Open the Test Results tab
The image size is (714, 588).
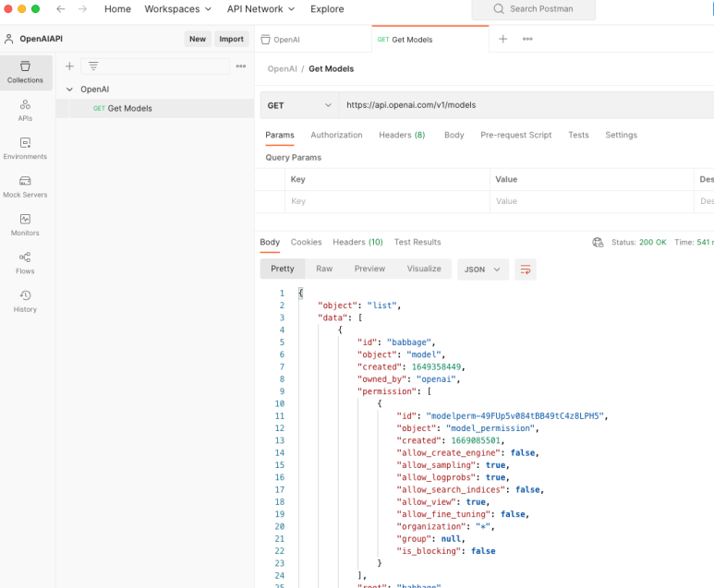[x=418, y=242]
